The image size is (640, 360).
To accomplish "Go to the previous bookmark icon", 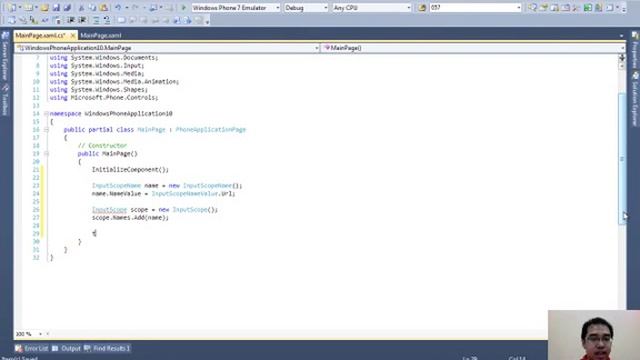I will pyautogui.click(x=133, y=20).
